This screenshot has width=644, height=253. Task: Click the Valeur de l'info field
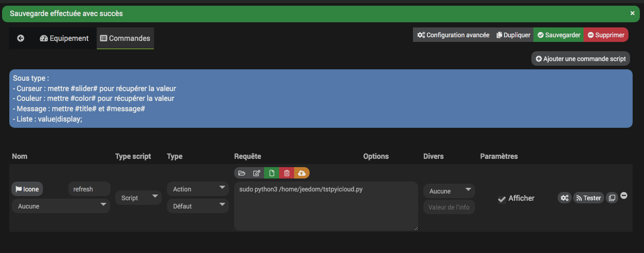click(x=449, y=207)
